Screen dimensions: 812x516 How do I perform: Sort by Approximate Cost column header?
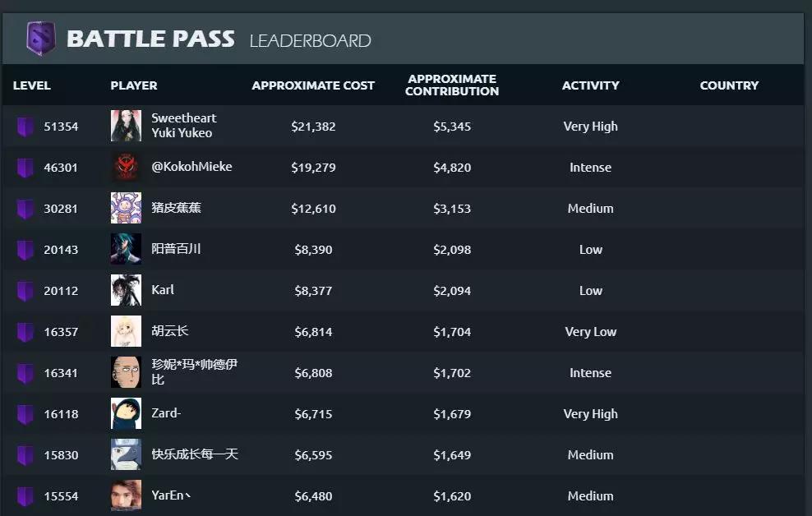coord(313,85)
